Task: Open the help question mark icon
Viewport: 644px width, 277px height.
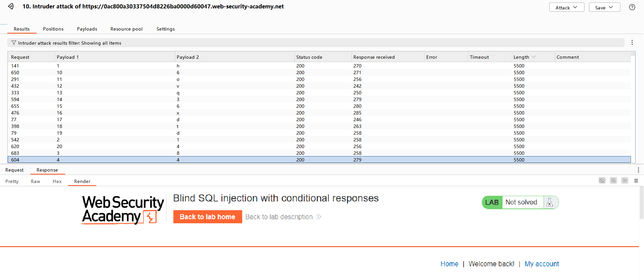Action: pos(632,7)
